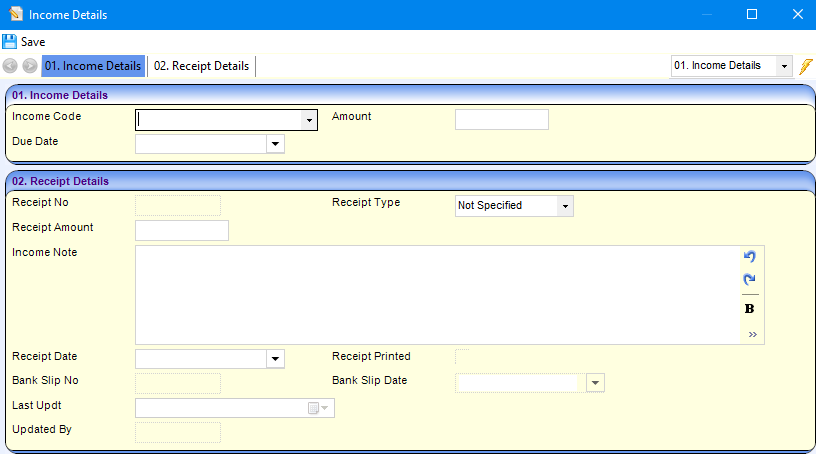Open the Receipt Date dropdown picker
The height and width of the screenshot is (454, 816).
pyautogui.click(x=275, y=359)
